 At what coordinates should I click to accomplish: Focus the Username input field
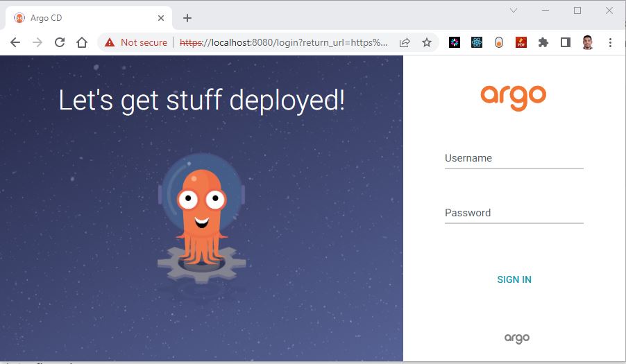click(x=514, y=159)
